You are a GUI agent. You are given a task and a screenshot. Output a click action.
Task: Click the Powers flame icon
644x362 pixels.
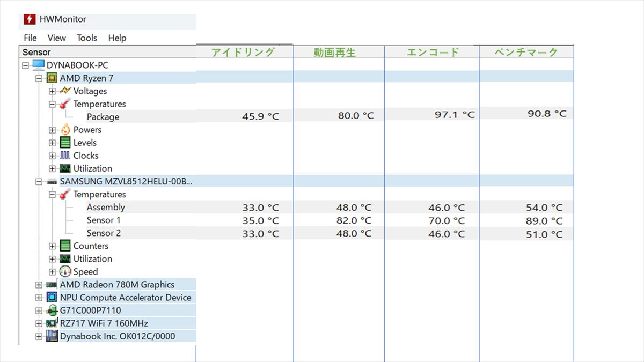pos(65,130)
